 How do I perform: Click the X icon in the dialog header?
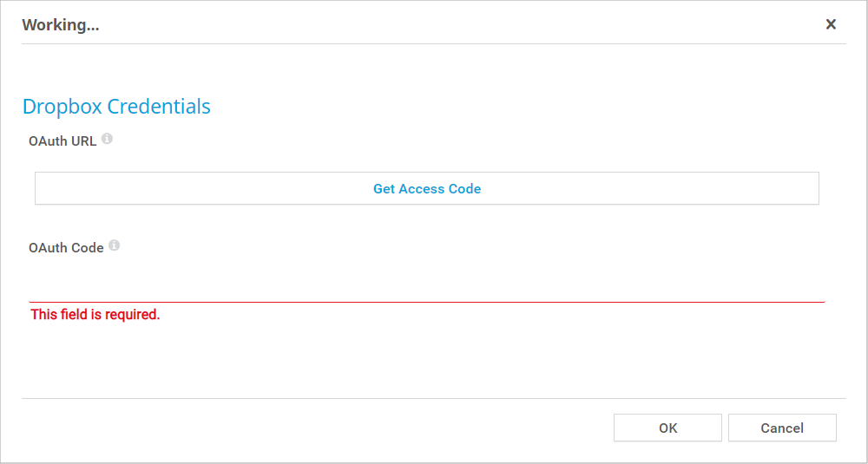pyautogui.click(x=831, y=24)
